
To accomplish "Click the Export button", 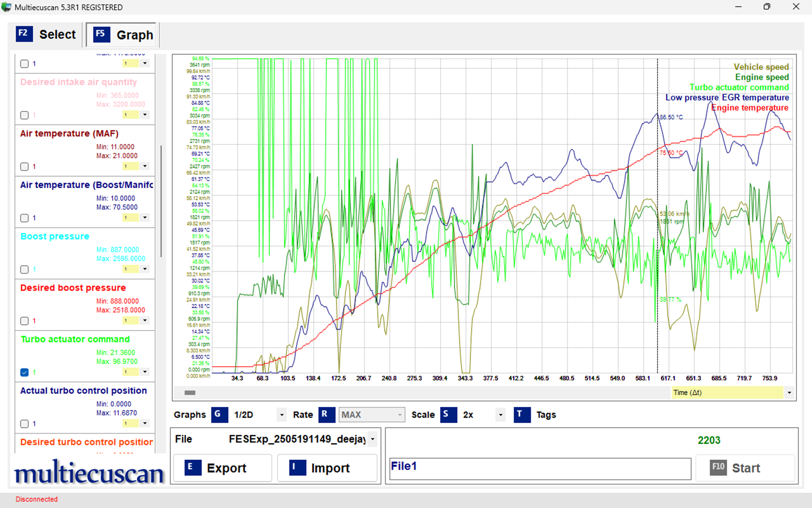I will (222, 468).
